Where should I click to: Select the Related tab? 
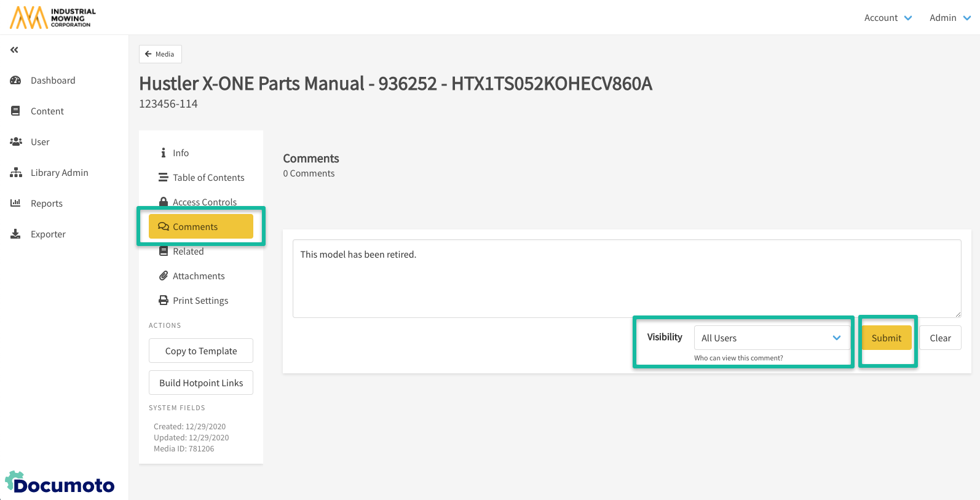point(188,252)
